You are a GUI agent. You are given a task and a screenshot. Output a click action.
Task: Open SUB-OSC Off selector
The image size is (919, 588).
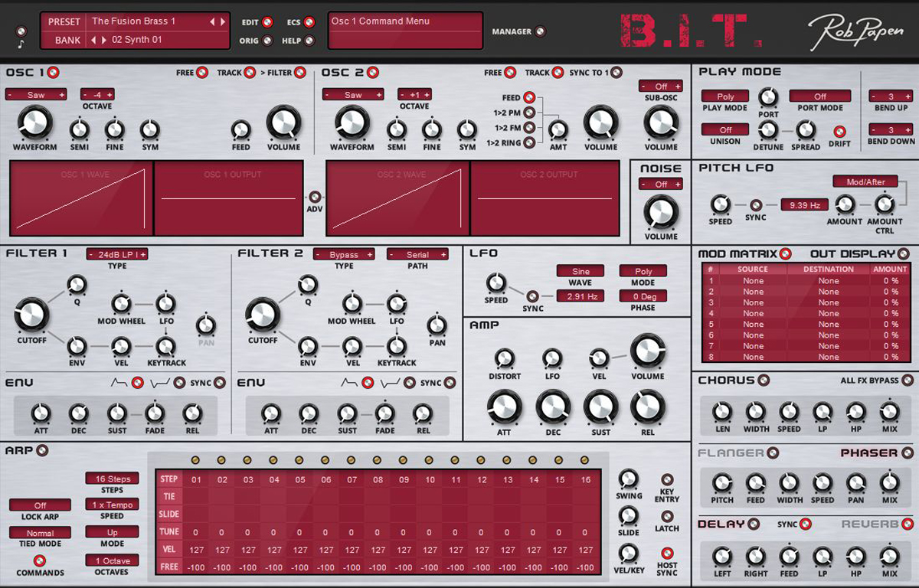click(661, 87)
